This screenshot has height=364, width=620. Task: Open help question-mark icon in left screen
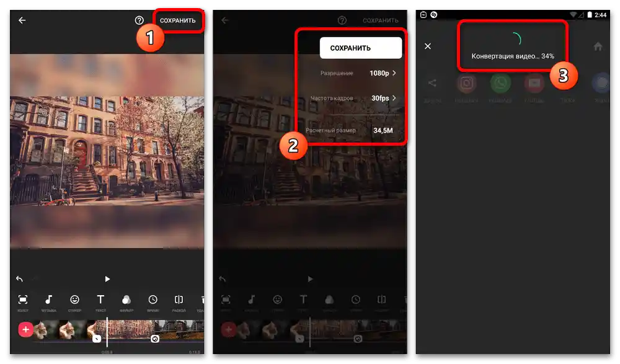pyautogui.click(x=139, y=20)
